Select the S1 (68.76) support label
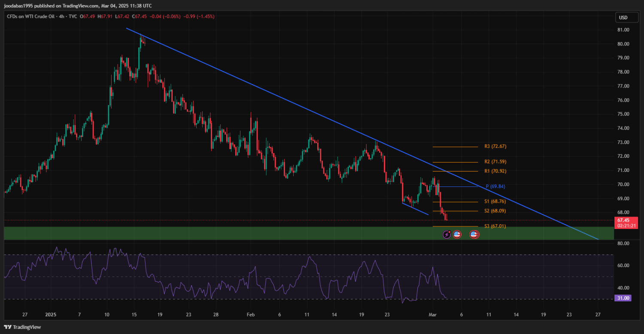 pos(495,201)
